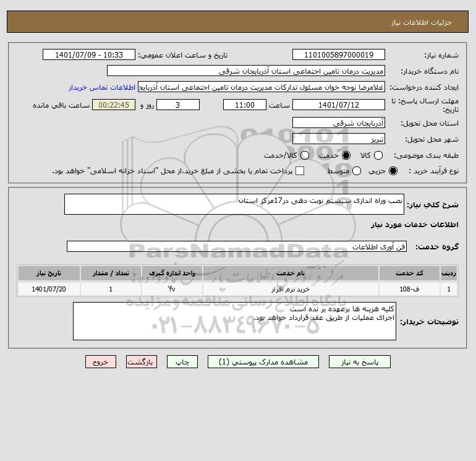Screen dimensions: 476x461
Task: Click table header واحد اندازه گیری
Action: [x=172, y=273]
